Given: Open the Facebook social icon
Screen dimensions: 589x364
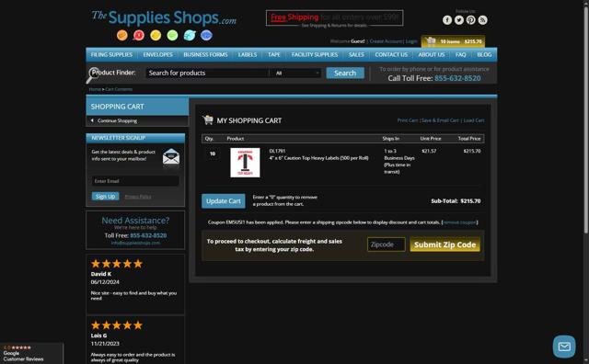Looking at the screenshot, I should click(447, 20).
